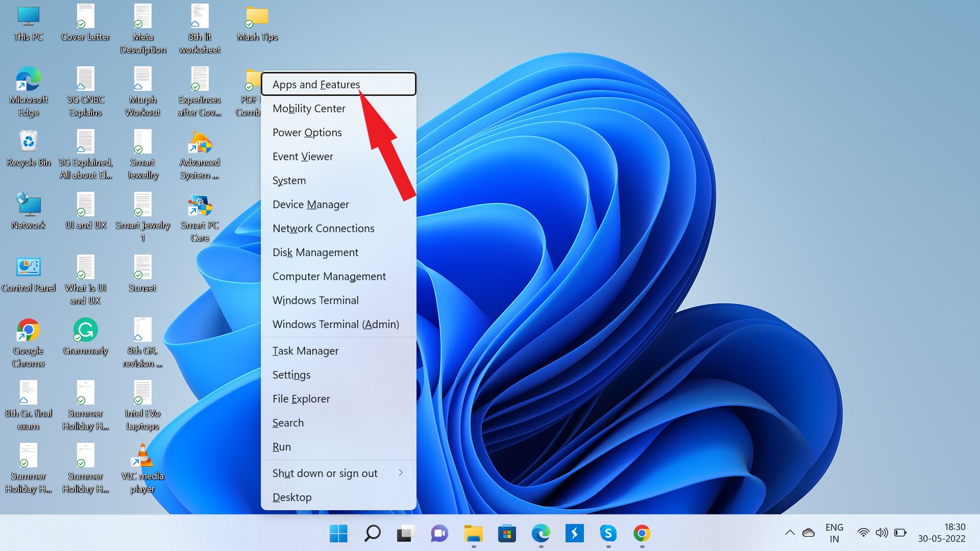Open Windows Terminal (Admin)
Screen dimensions: 980x551
point(335,324)
